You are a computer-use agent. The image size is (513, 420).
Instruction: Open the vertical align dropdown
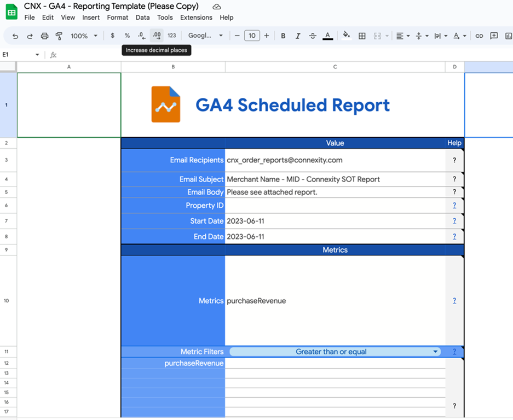tap(422, 36)
